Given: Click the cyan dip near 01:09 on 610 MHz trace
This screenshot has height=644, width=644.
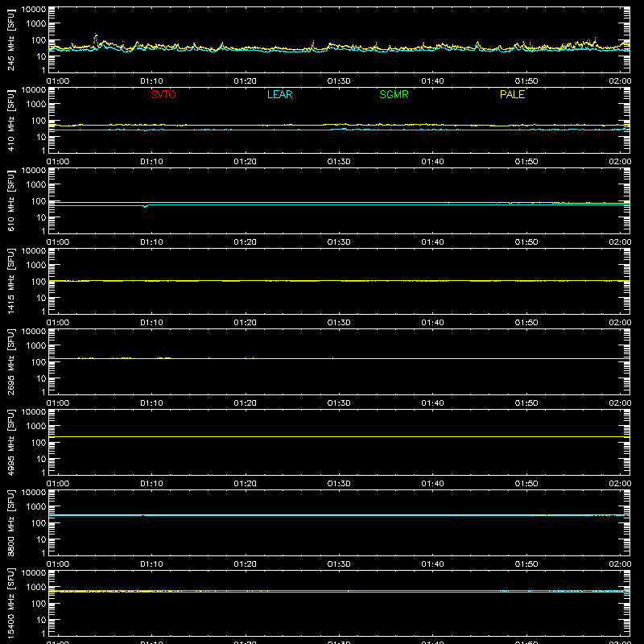Looking at the screenshot, I should click(145, 206).
